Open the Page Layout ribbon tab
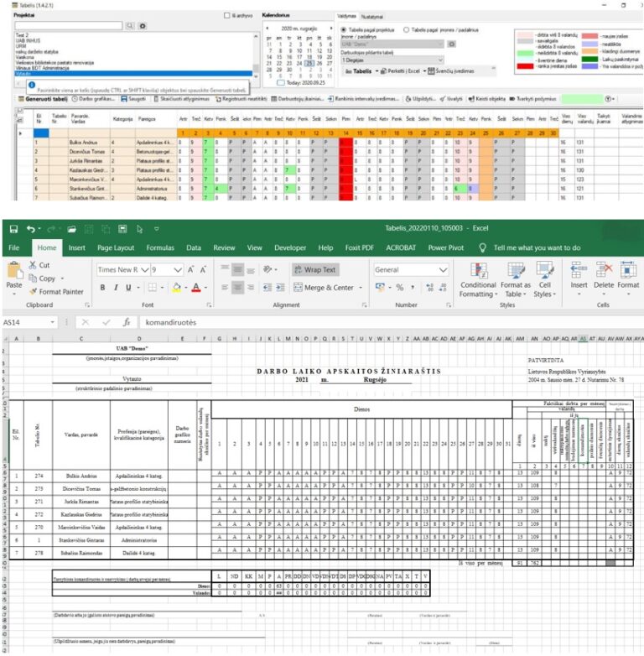644x656 pixels. (x=116, y=248)
